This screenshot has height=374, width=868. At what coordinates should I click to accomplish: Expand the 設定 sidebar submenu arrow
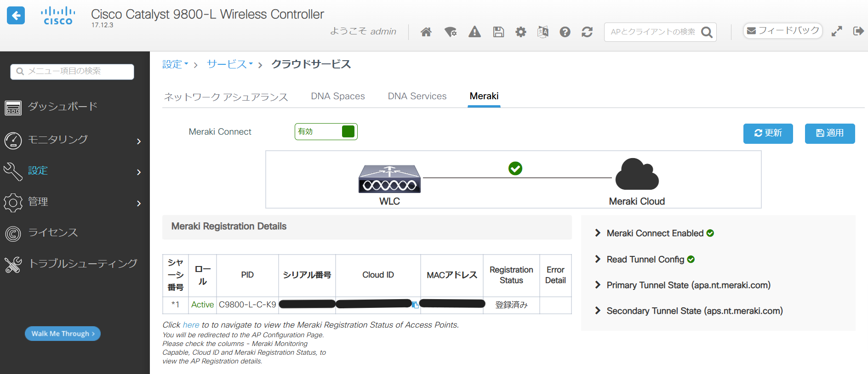coord(139,172)
